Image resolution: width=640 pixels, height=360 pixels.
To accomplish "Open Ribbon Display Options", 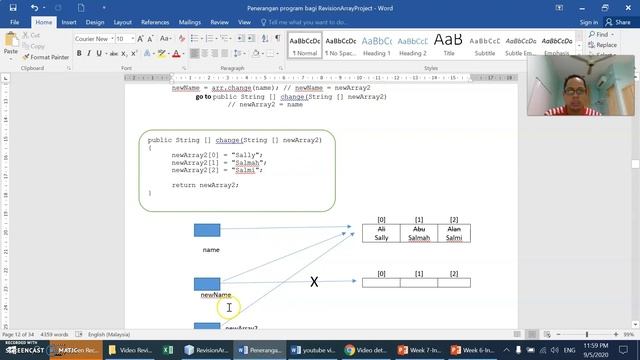I will 559,8.
